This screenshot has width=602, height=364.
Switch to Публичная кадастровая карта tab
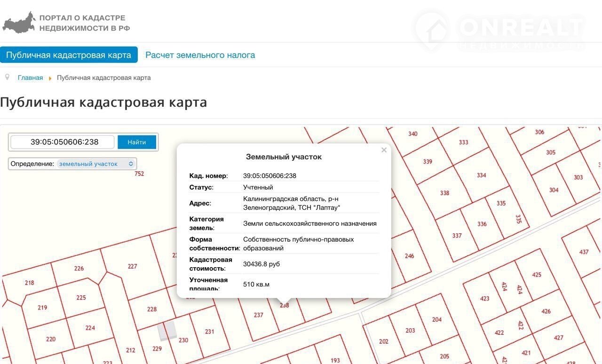[x=69, y=55]
